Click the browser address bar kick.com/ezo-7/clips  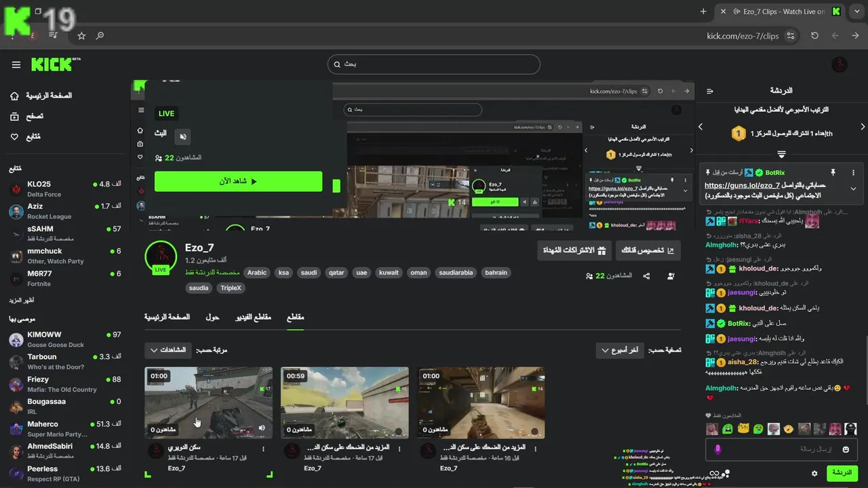pyautogui.click(x=743, y=36)
